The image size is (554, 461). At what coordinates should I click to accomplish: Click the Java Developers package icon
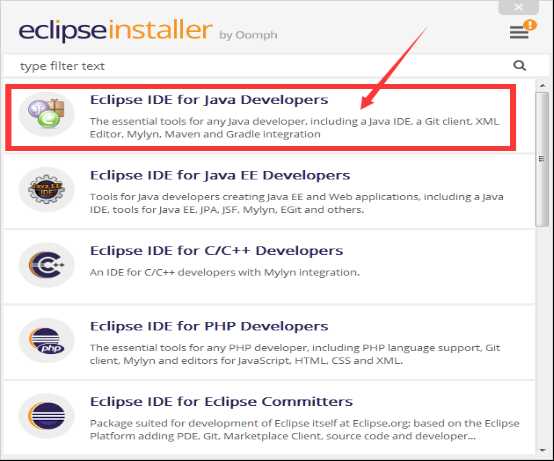coord(47,114)
